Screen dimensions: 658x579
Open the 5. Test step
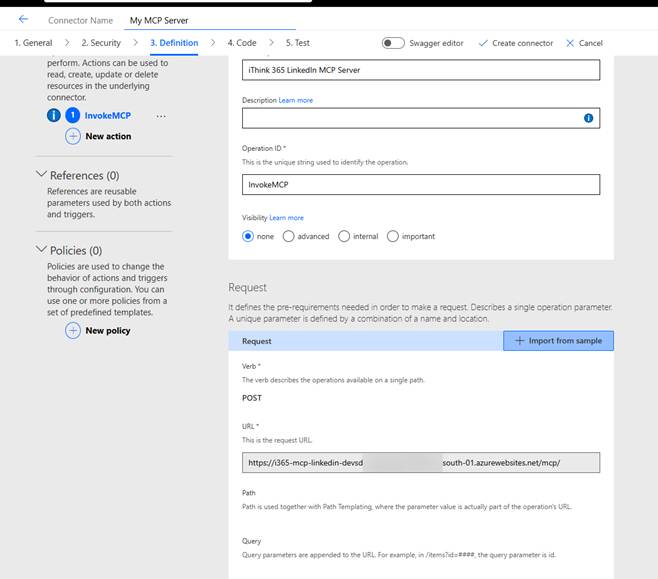(x=297, y=43)
